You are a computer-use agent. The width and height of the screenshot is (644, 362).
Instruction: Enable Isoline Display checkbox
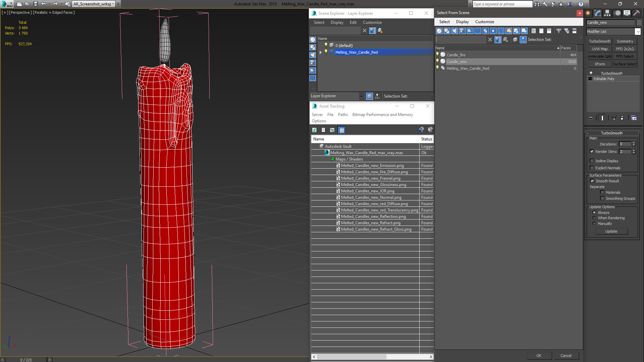click(x=592, y=161)
